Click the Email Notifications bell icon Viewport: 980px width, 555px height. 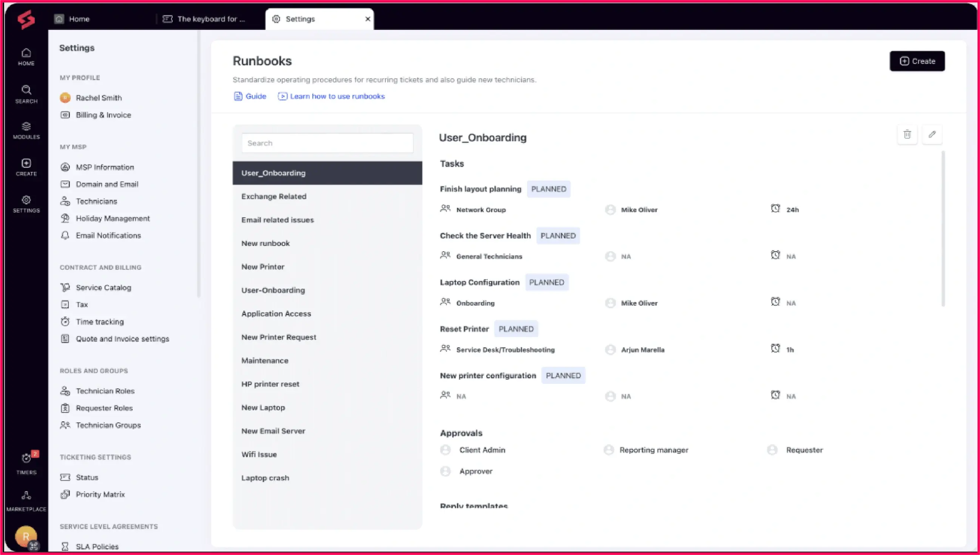pyautogui.click(x=65, y=235)
